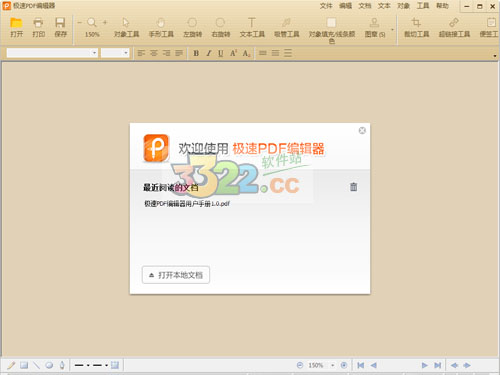Jump to the first page

[360, 365]
